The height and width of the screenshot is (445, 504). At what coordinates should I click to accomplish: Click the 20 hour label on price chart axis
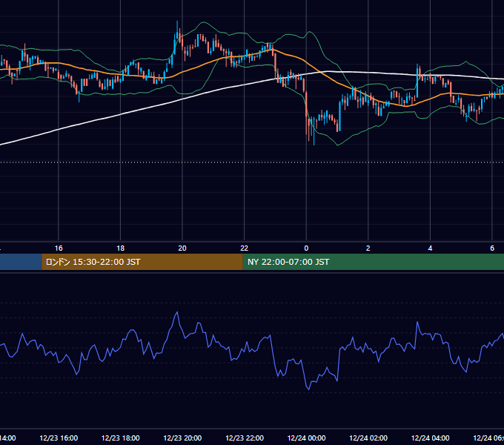coord(182,248)
